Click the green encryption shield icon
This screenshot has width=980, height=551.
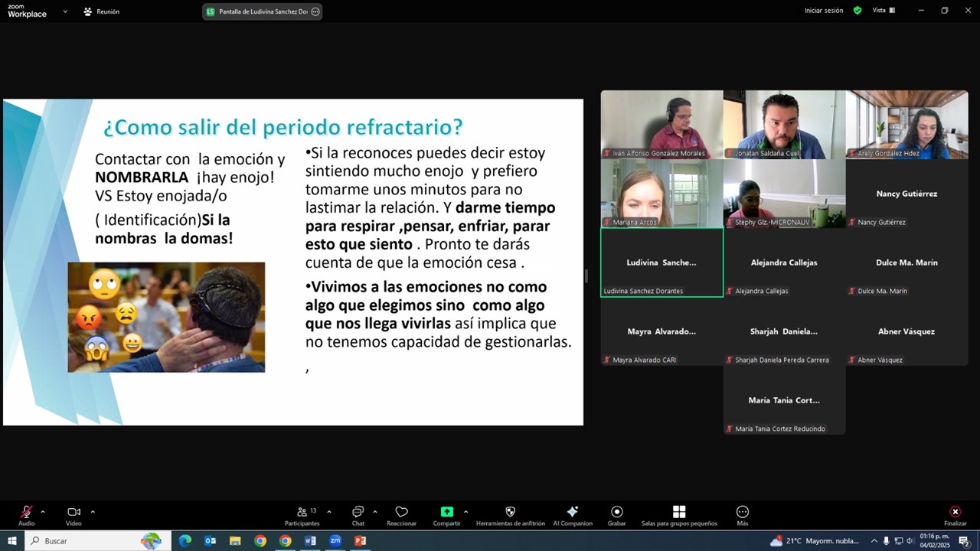pyautogui.click(x=857, y=11)
